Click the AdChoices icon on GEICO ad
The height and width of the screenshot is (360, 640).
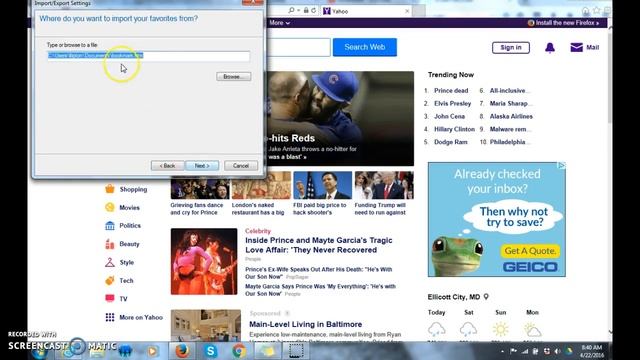[562, 165]
